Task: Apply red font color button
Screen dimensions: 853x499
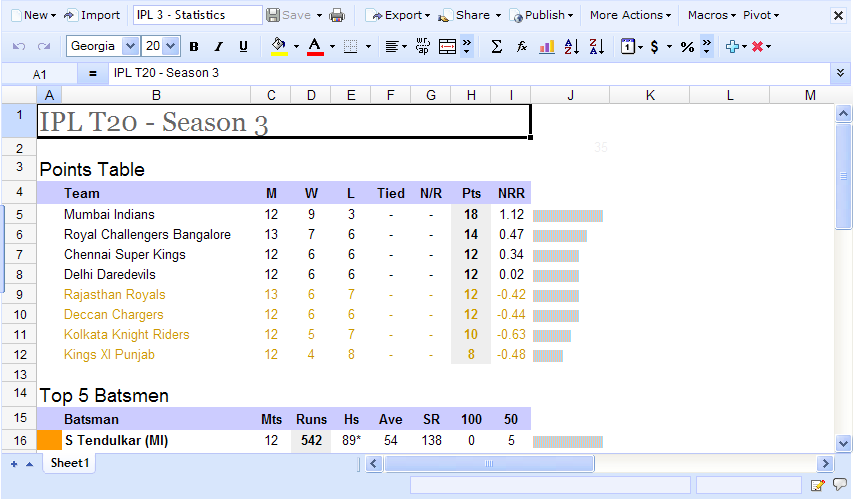Action: pyautogui.click(x=316, y=47)
